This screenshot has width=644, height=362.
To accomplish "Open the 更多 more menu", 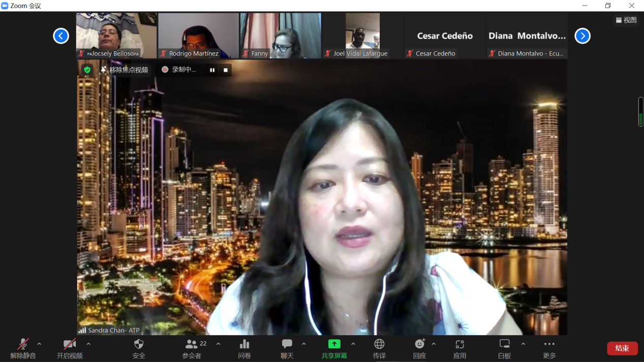I will click(x=549, y=344).
